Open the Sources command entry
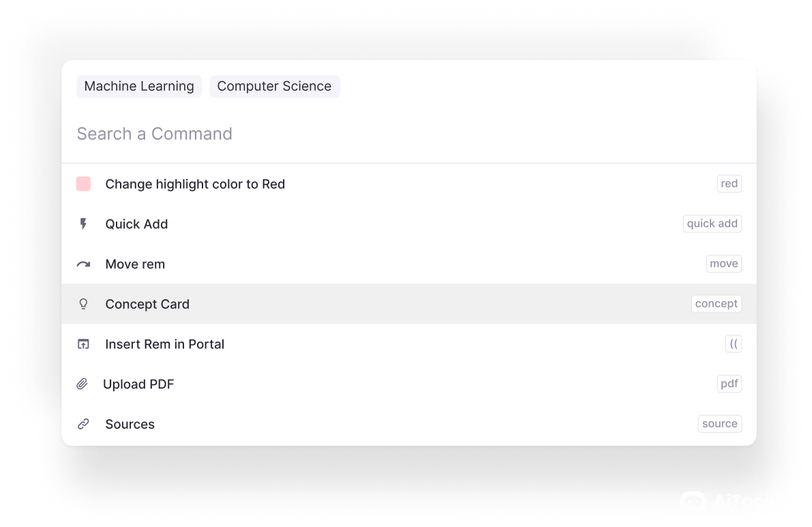The image size is (812, 527). (x=130, y=424)
